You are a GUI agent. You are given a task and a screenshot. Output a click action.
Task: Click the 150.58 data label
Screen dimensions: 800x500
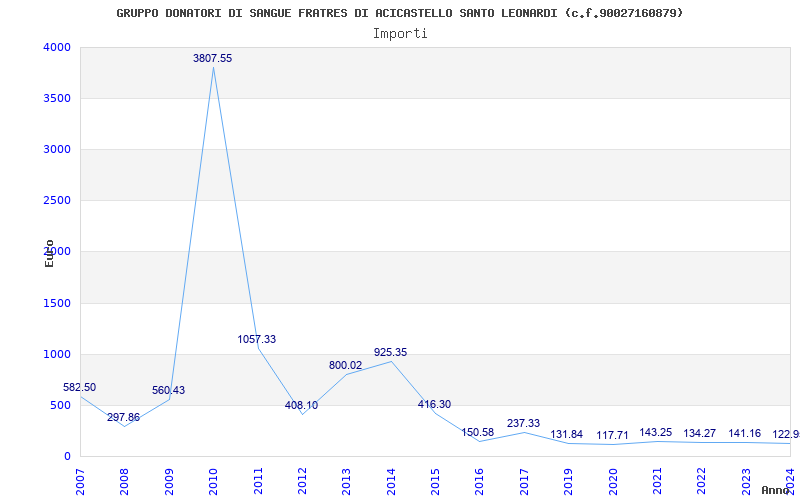tap(478, 433)
